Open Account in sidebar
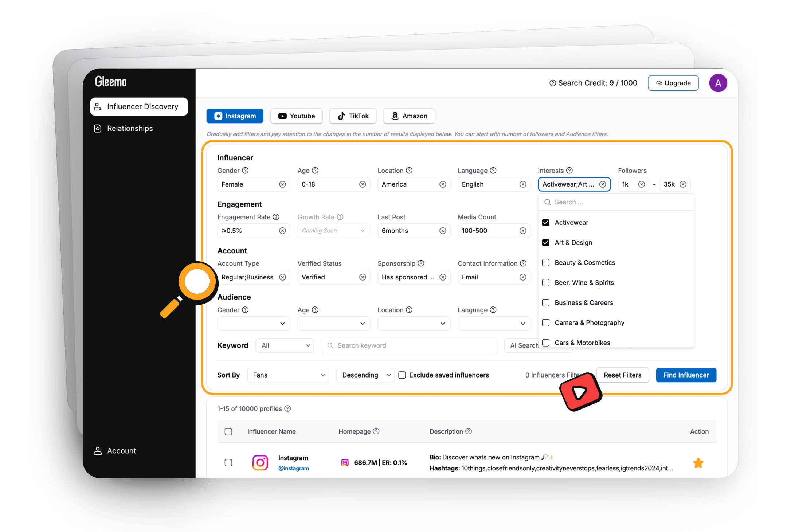The width and height of the screenshot is (787, 532). (114, 451)
